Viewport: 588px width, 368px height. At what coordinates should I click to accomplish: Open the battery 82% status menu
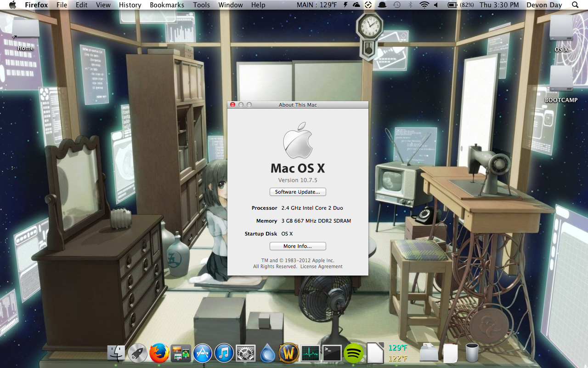click(461, 5)
